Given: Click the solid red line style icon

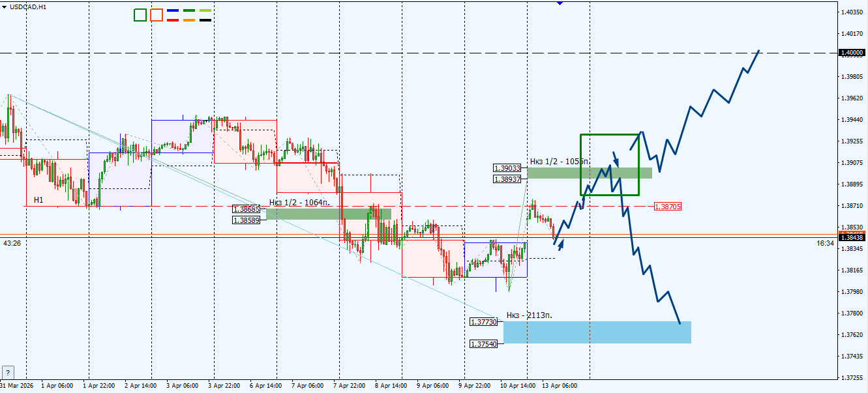Looking at the screenshot, I should point(173,20).
